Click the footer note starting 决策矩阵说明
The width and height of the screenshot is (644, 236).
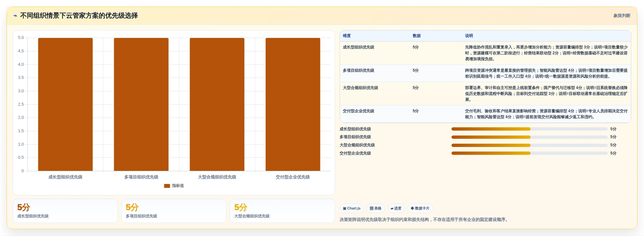tap(424, 220)
